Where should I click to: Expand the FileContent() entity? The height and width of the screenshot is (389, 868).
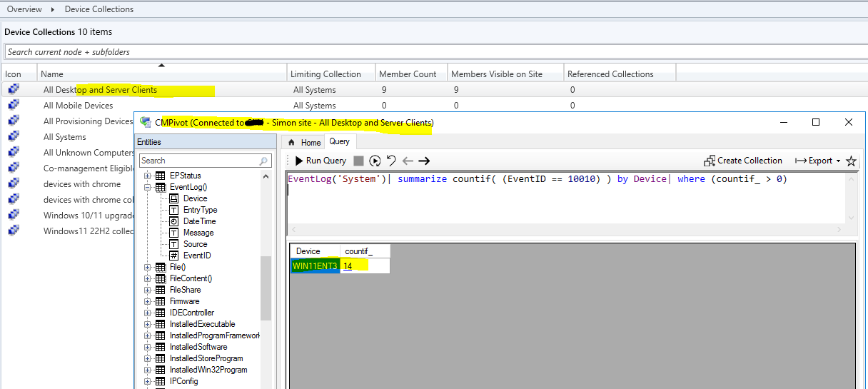pyautogui.click(x=148, y=278)
